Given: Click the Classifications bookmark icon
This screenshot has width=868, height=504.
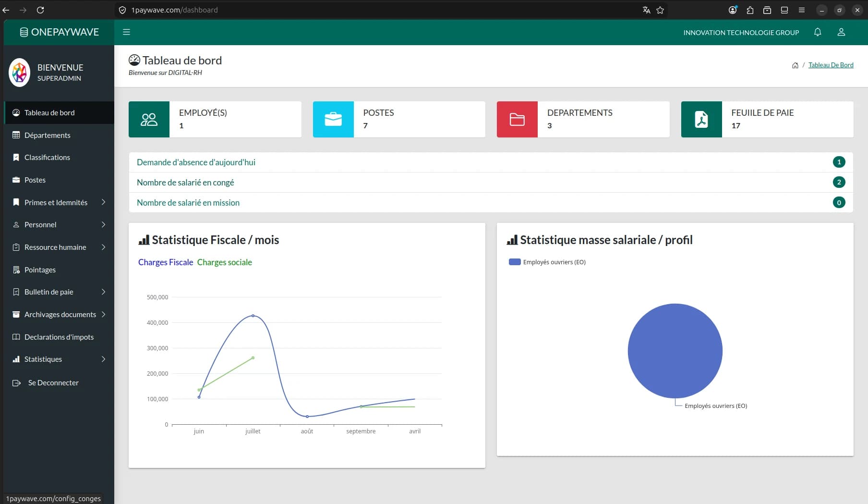Looking at the screenshot, I should point(16,158).
